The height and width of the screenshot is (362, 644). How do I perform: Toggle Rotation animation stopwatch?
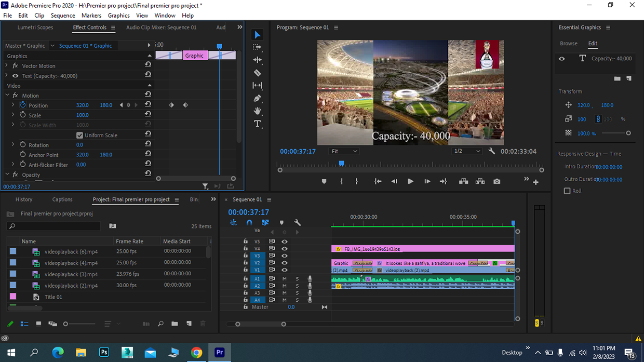pyautogui.click(x=23, y=145)
